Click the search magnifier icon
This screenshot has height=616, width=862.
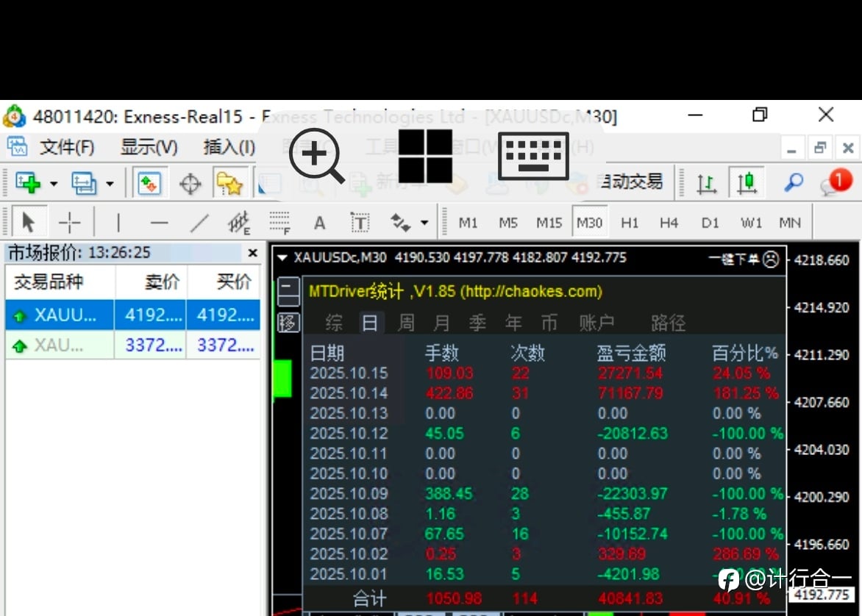point(794,182)
